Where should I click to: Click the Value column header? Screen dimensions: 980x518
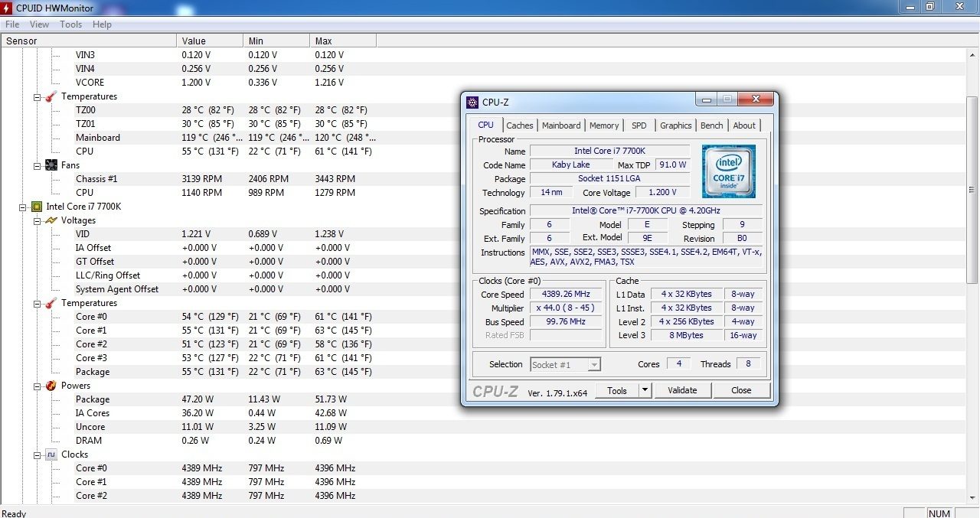pos(210,41)
